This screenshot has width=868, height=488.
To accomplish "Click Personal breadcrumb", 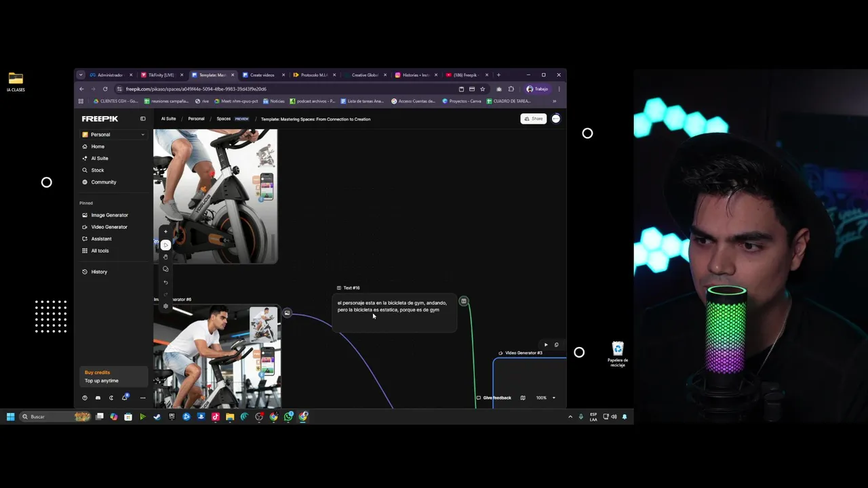I will [196, 119].
